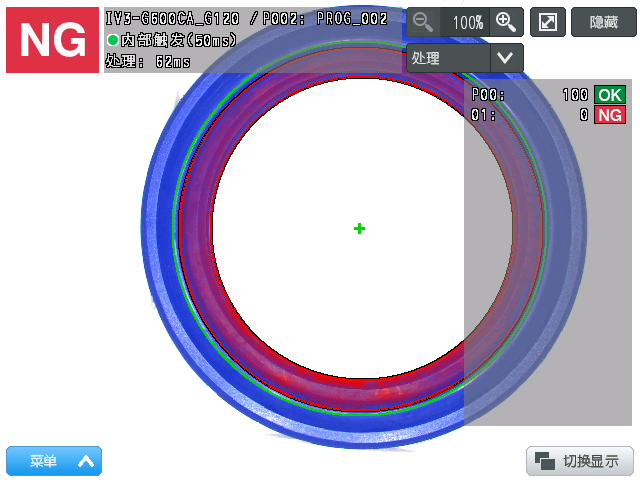Click the 100% zoom level readout
This screenshot has height=480, width=640.
(x=467, y=22)
